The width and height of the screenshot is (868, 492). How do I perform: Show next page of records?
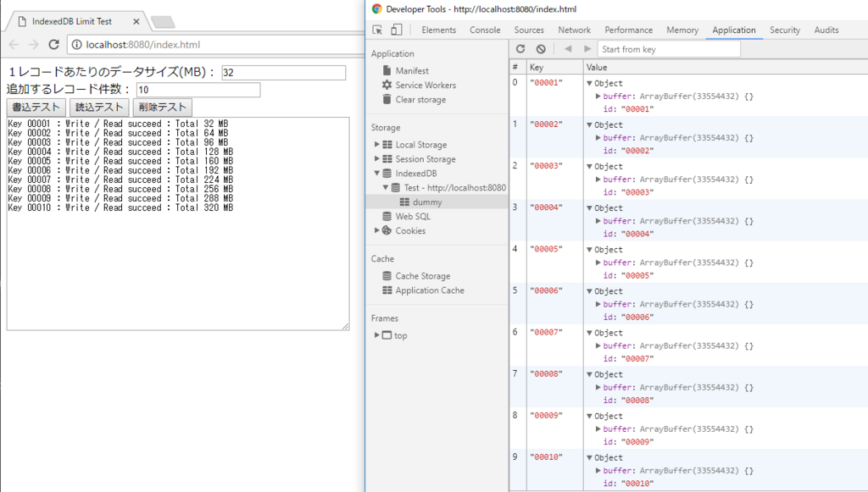pyautogui.click(x=587, y=48)
